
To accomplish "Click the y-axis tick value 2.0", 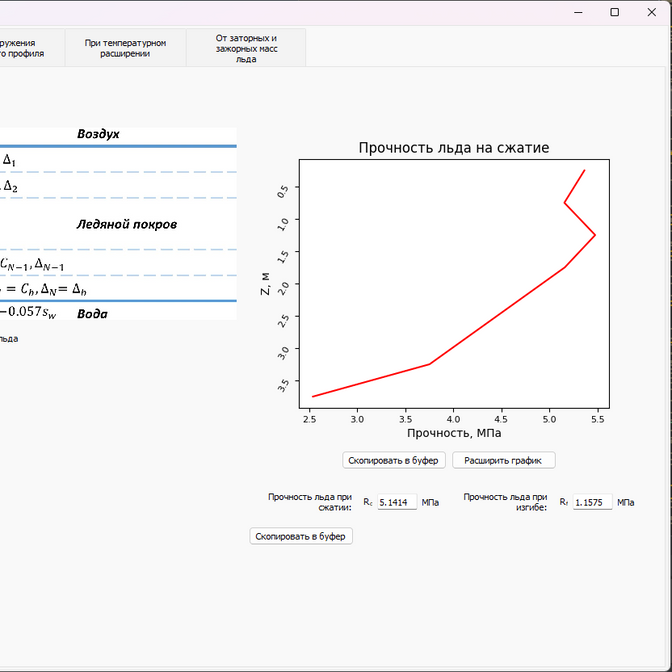I will (x=283, y=288).
